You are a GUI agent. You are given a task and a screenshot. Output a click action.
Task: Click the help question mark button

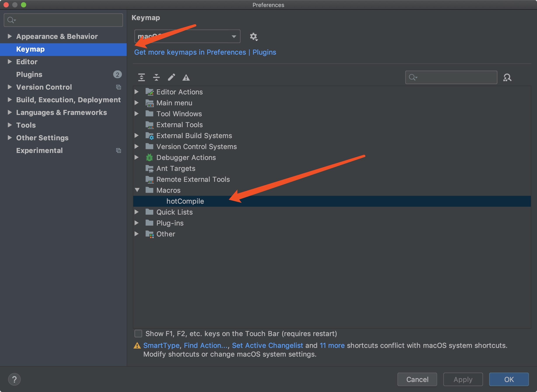click(14, 379)
